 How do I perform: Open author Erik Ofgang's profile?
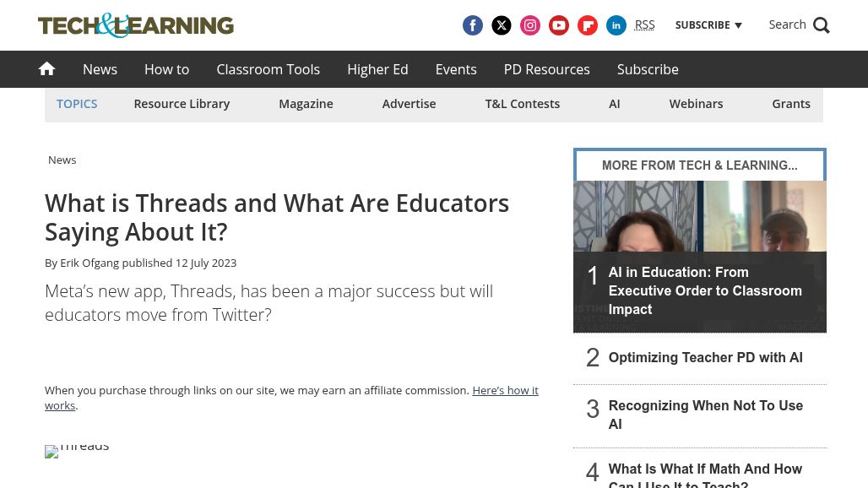pyautogui.click(x=90, y=263)
